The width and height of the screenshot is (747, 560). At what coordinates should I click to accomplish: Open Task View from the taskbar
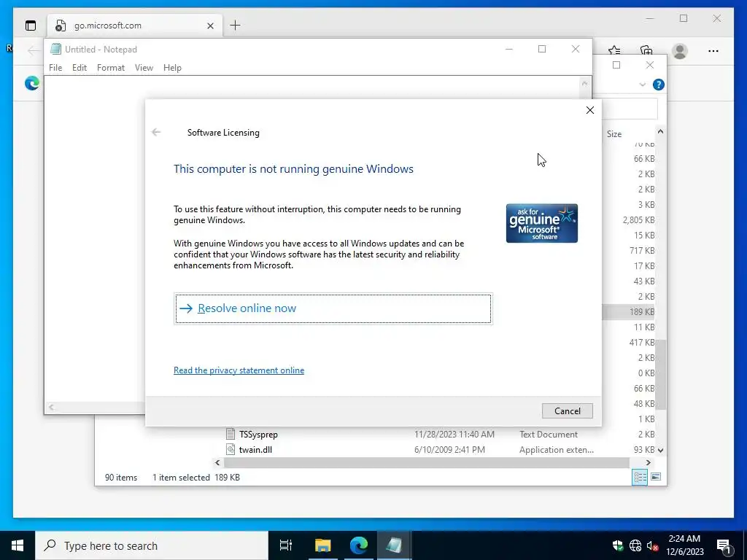(286, 545)
